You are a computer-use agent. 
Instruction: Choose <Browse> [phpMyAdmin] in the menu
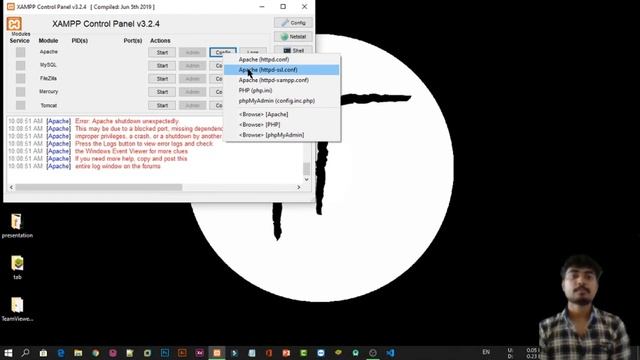[x=282, y=135]
